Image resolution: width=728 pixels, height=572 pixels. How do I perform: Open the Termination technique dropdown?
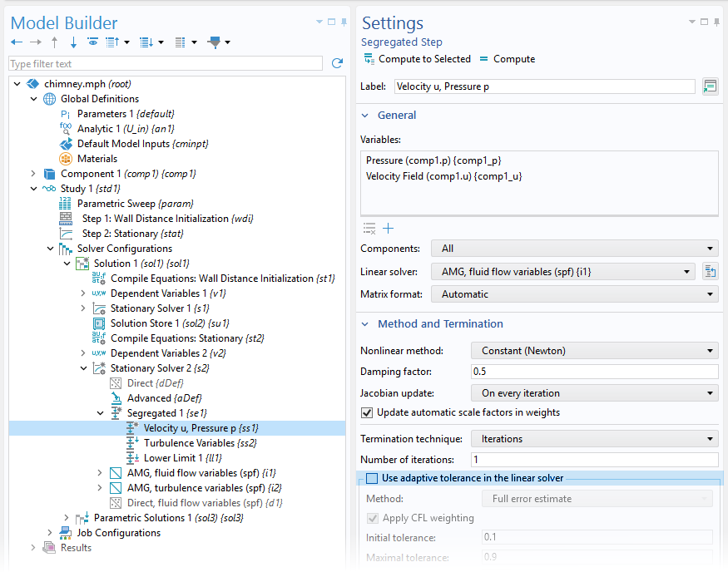click(x=594, y=439)
